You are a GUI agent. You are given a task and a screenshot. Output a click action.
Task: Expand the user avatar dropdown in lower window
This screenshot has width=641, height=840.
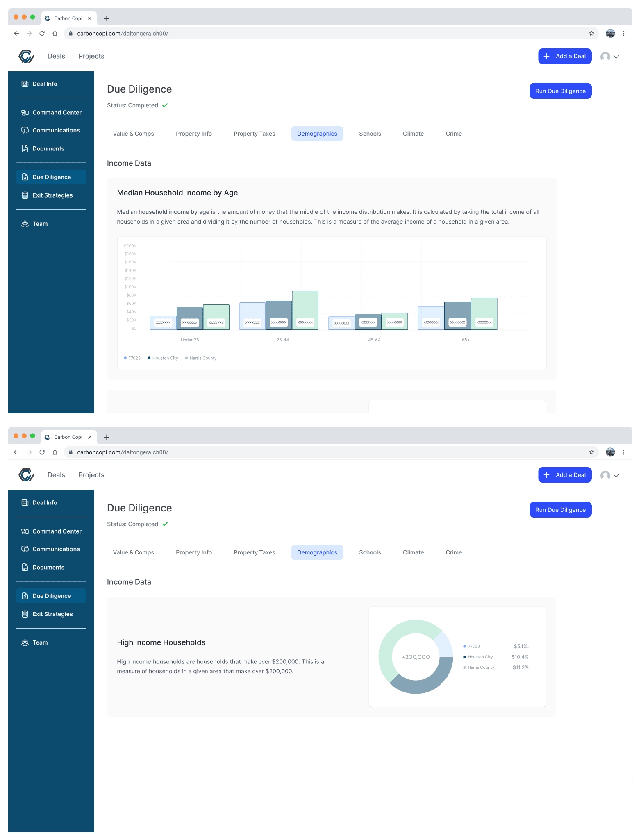tap(610, 475)
